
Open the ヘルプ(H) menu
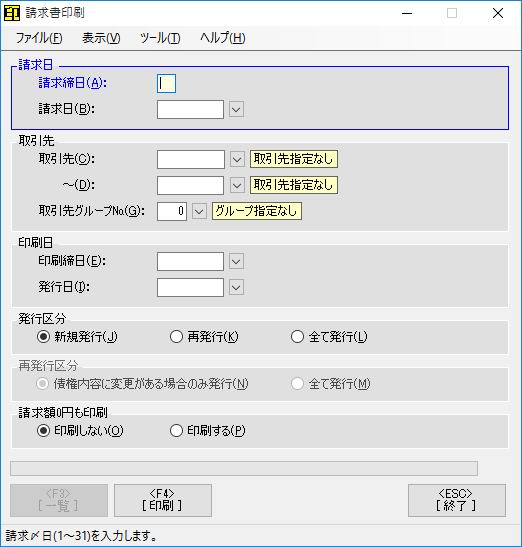click(223, 38)
